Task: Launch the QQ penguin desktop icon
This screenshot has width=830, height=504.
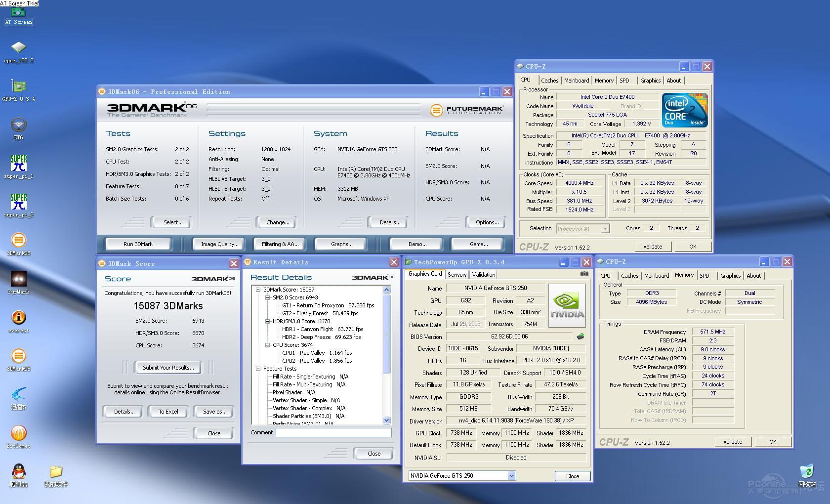Action: [18, 475]
